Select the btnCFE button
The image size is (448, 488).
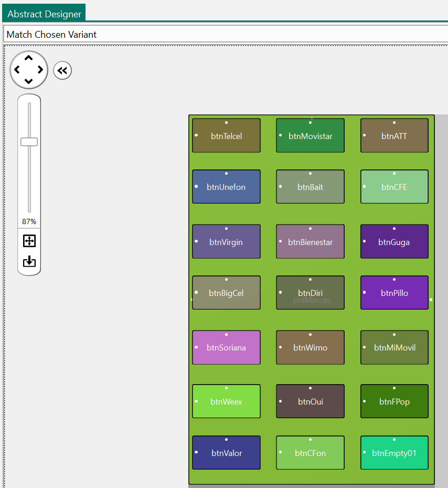click(x=394, y=187)
